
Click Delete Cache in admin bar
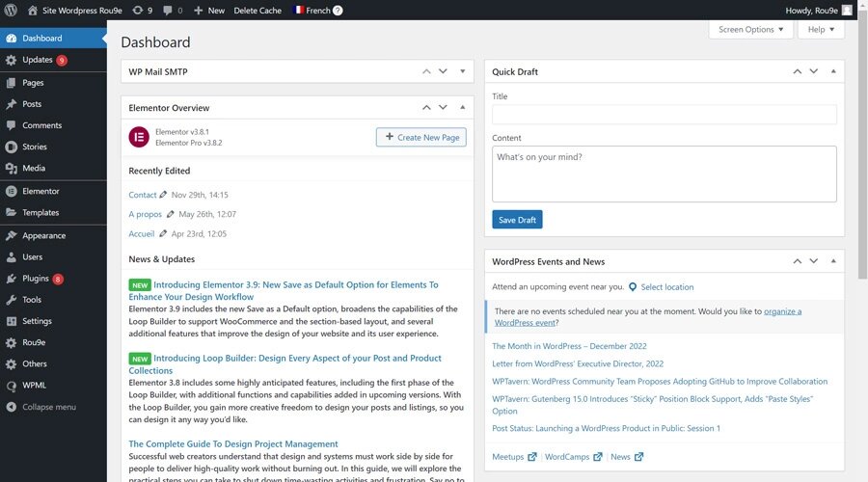point(258,10)
